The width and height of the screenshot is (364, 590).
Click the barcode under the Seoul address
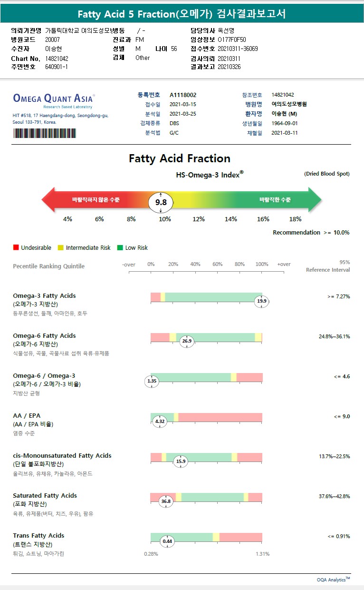click(44, 133)
